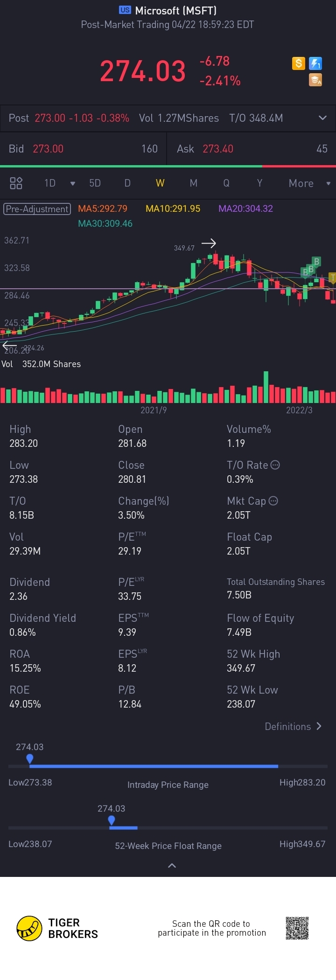The image size is (336, 980).
Task: Tap the orange dollar sign badge
Action: 299,63
